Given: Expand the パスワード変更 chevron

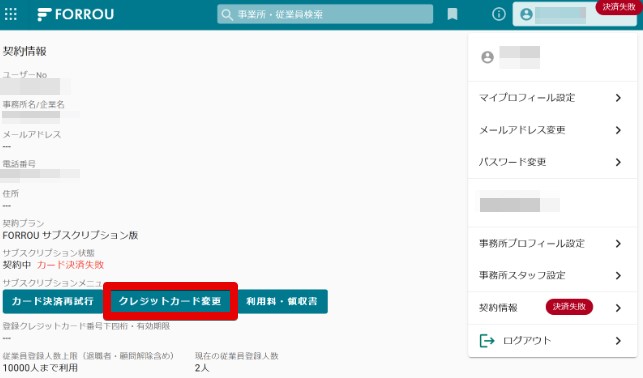Looking at the screenshot, I should pos(618,162).
